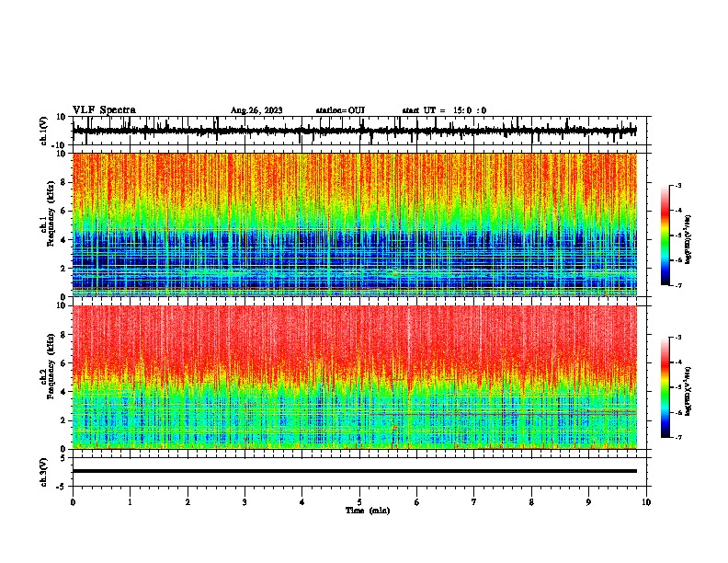Click the "-7" label on ch.1 color scale
Screen dimensions: 728x563
tap(678, 285)
